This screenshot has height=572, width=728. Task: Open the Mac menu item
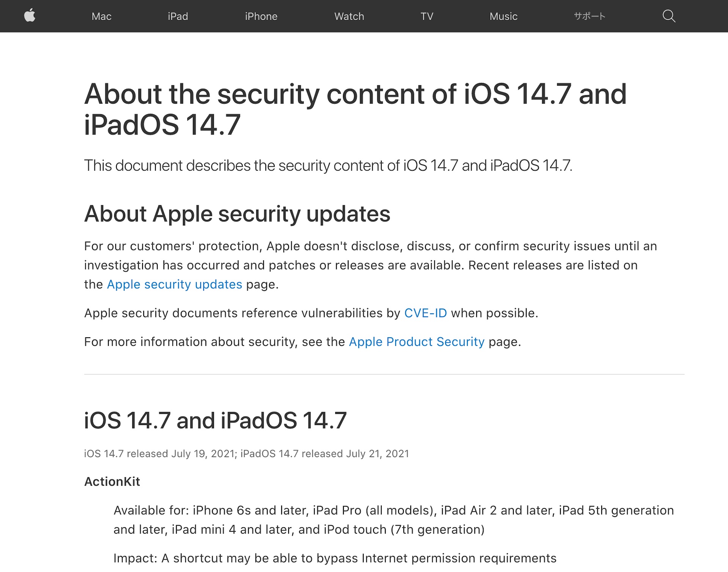coord(101,16)
